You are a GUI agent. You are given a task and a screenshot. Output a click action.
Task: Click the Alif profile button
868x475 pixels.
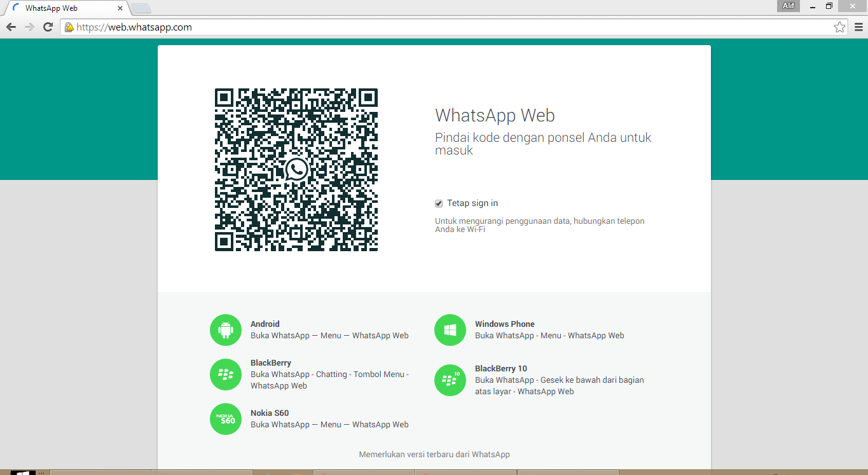pyautogui.click(x=789, y=6)
